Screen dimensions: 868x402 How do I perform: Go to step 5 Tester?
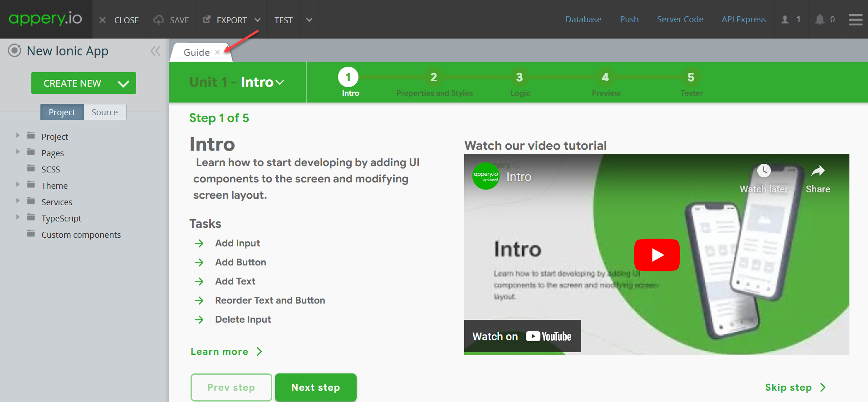click(691, 78)
